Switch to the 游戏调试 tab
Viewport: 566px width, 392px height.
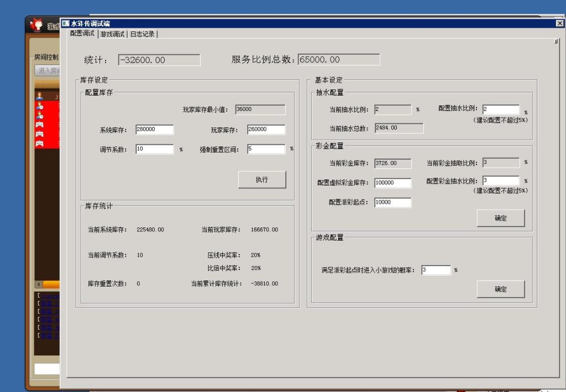(x=112, y=34)
